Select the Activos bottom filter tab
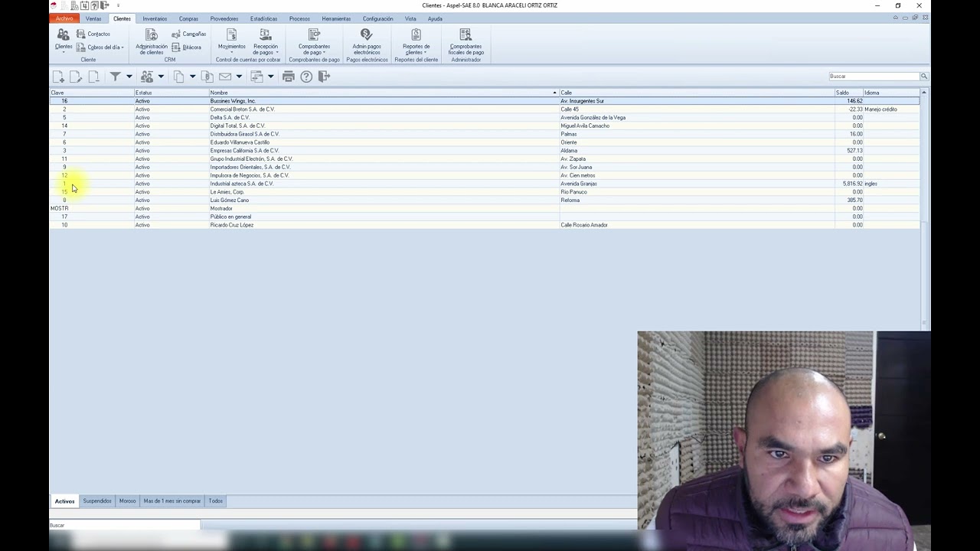The height and width of the screenshot is (551, 980). pyautogui.click(x=64, y=501)
